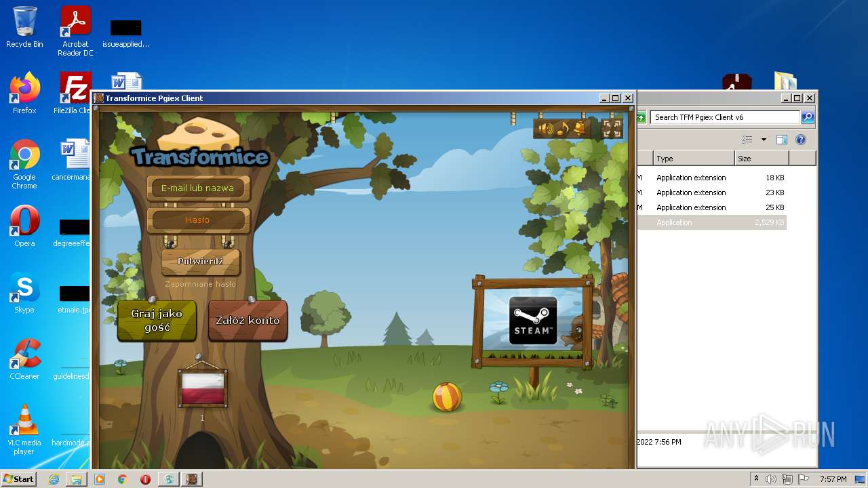Screen dimensions: 868x488
Task: Focus the E-mail lub nazwa field
Action: click(x=198, y=188)
